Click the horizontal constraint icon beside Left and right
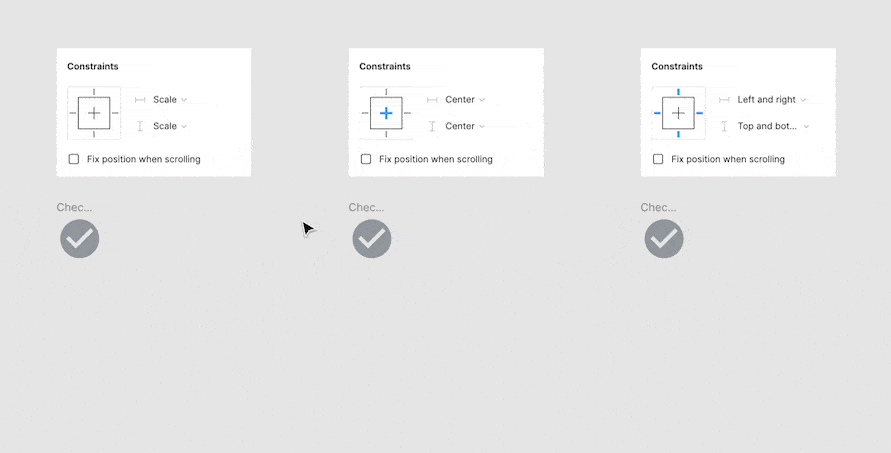891x453 pixels. pos(724,99)
